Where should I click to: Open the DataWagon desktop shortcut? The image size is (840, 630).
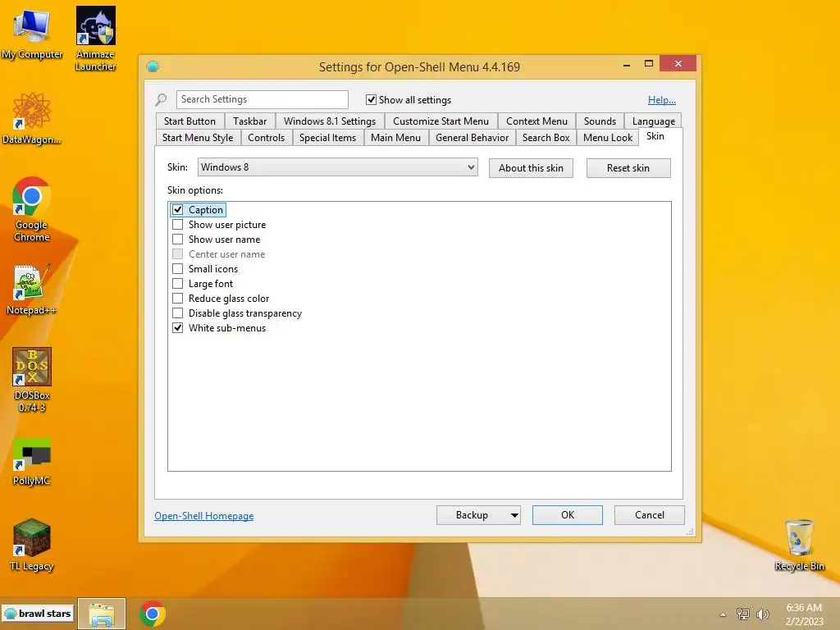[x=32, y=118]
